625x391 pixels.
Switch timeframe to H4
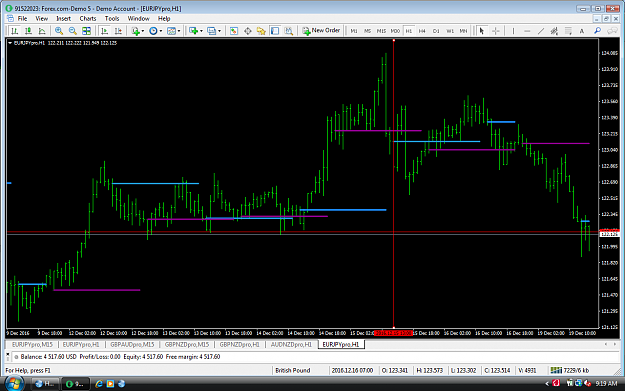422,31
